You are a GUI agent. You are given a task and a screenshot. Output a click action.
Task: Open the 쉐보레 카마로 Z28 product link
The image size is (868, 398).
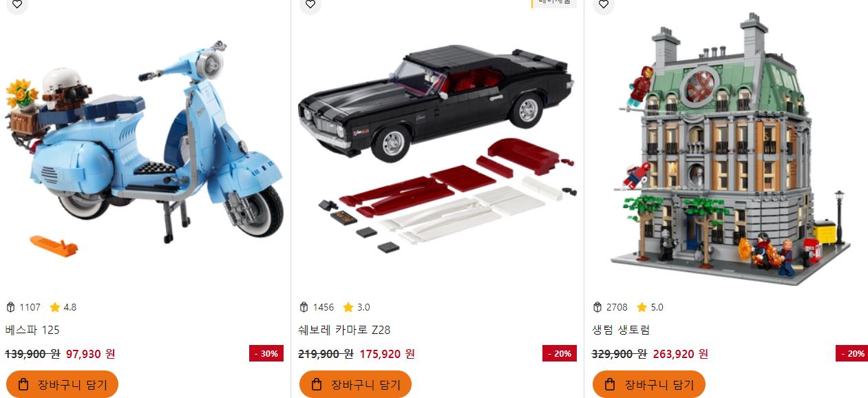(345, 330)
